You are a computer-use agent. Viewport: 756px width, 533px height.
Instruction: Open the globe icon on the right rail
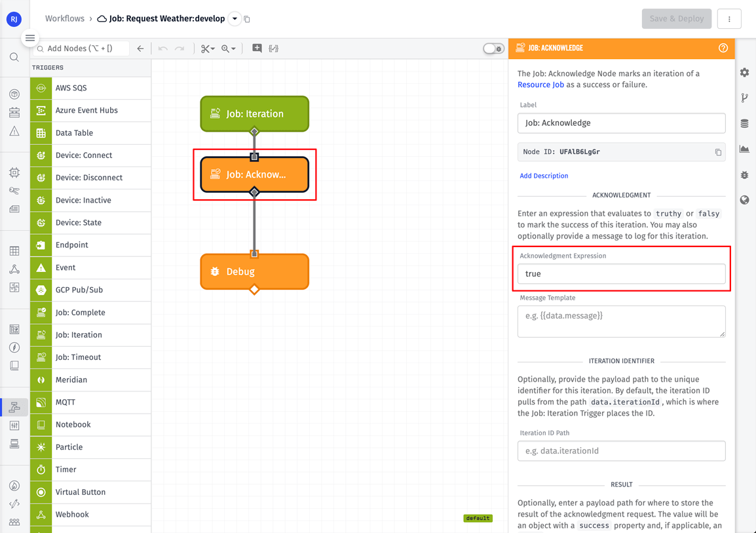click(x=744, y=200)
